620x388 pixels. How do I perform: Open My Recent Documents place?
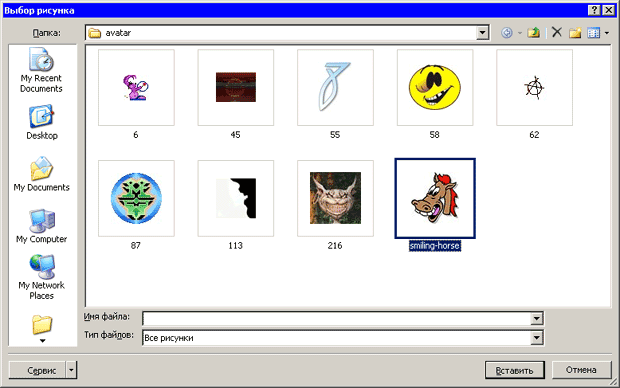coord(42,70)
